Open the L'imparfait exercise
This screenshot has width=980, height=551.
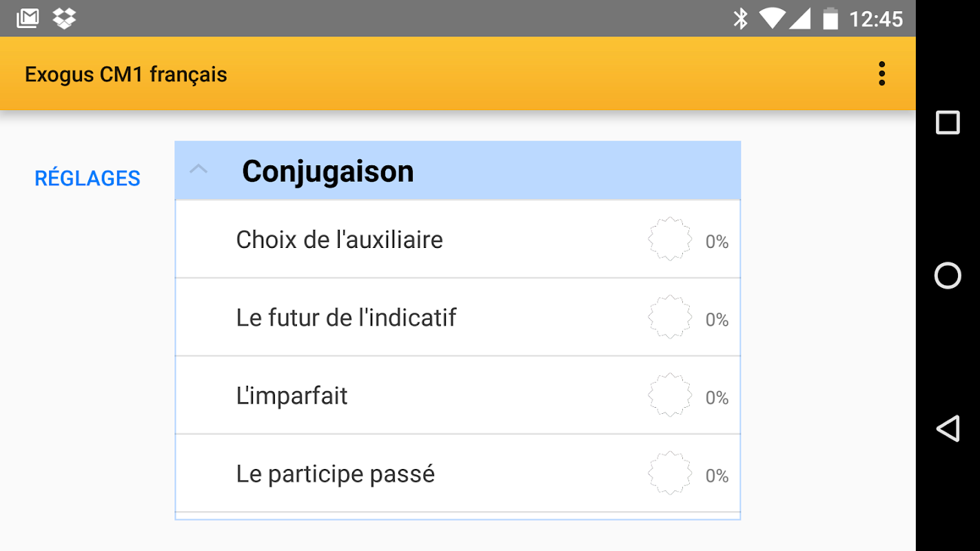click(x=292, y=396)
